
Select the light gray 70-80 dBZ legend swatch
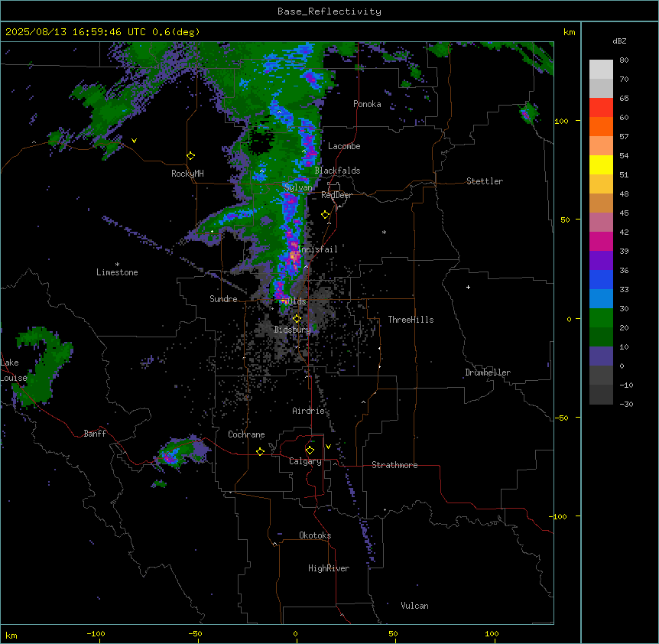coord(601,70)
